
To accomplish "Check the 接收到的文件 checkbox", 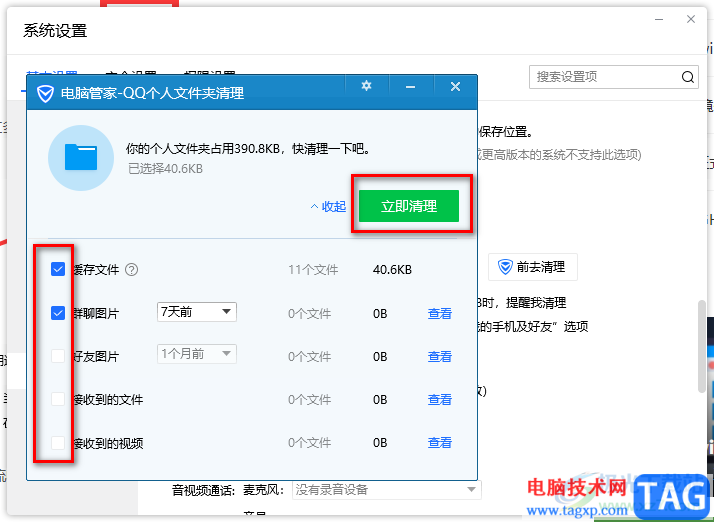I will [58, 399].
